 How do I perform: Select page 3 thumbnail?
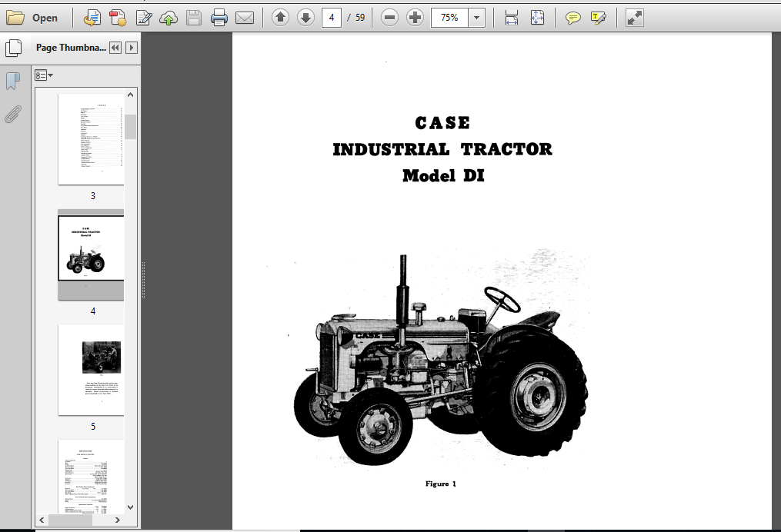(x=91, y=139)
